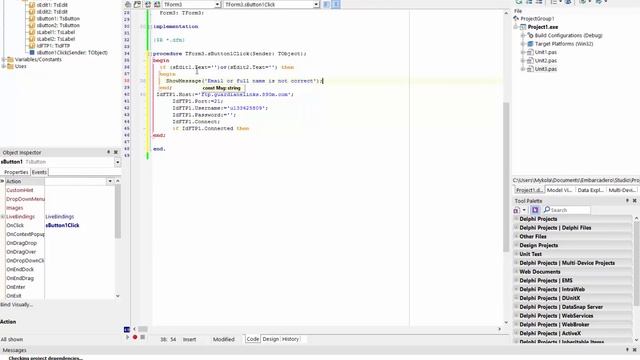640x360 pixels.
Task: Click the Modified status indicator
Action: coord(224,340)
